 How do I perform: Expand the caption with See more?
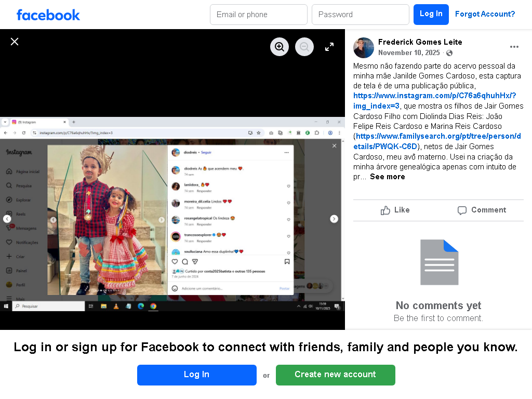[387, 177]
